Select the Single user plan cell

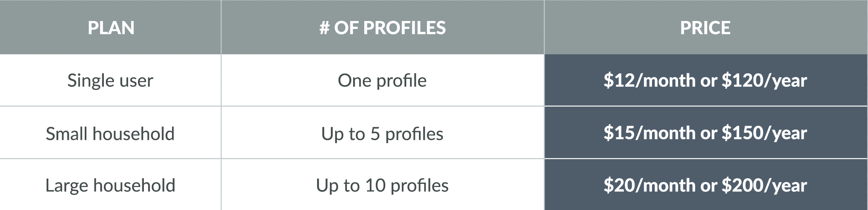110,80
